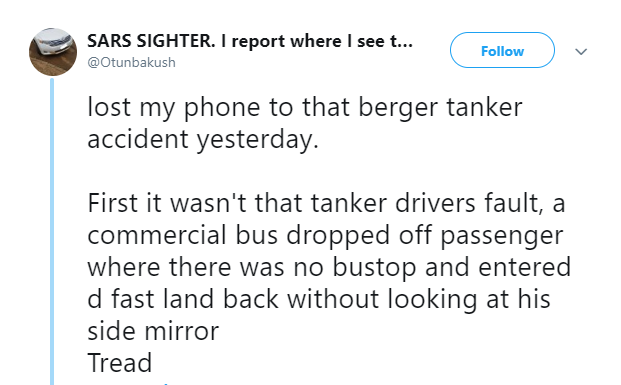Open the SARS SIGHTER display name link
The width and height of the screenshot is (621, 385).
pyautogui.click(x=250, y=41)
